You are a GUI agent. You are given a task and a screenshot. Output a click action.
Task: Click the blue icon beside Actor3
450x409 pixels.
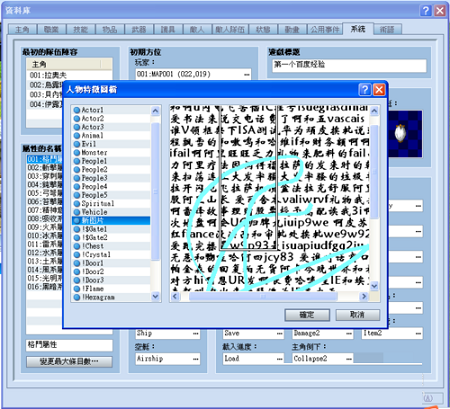pyautogui.click(x=77, y=127)
